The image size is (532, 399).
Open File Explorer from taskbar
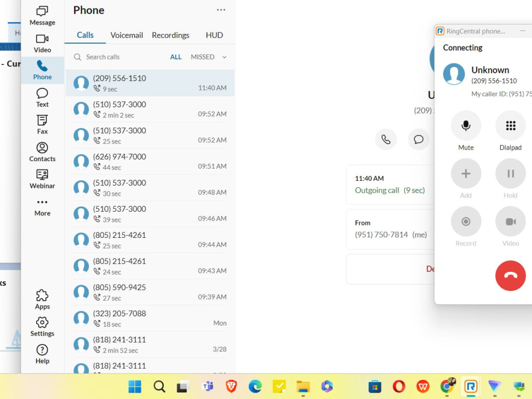click(x=303, y=386)
